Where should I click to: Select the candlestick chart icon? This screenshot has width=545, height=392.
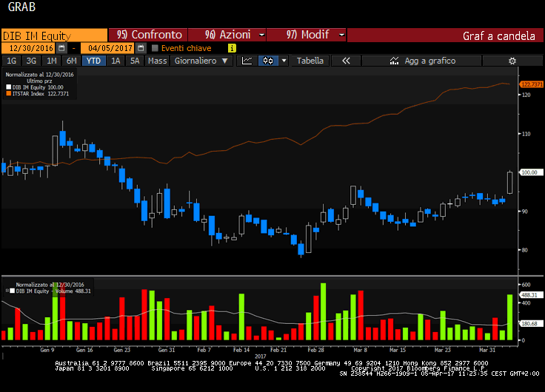pyautogui.click(x=267, y=61)
